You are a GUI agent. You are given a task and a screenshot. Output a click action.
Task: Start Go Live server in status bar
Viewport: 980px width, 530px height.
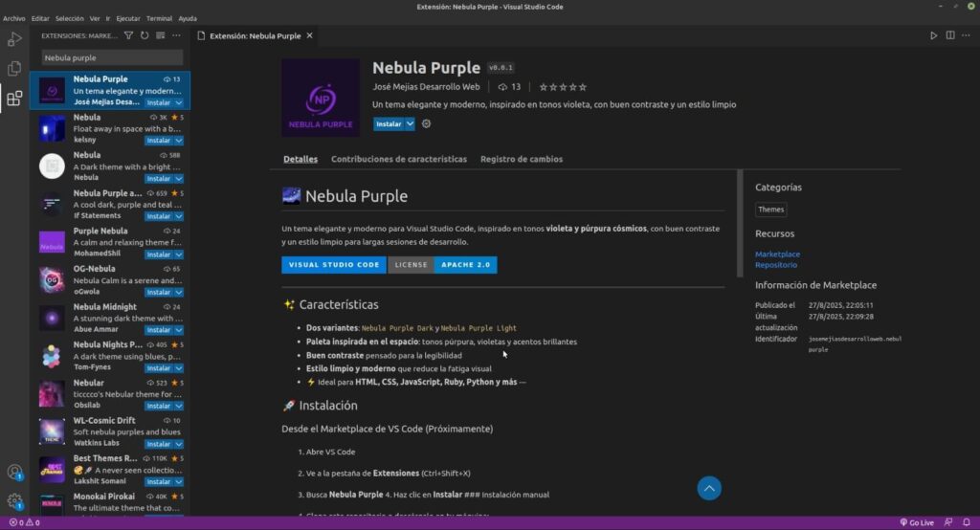(917, 522)
